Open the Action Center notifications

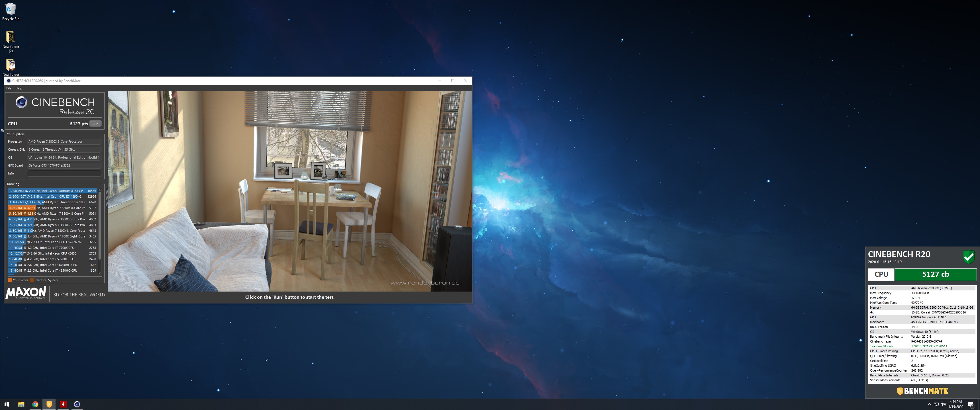point(971,404)
